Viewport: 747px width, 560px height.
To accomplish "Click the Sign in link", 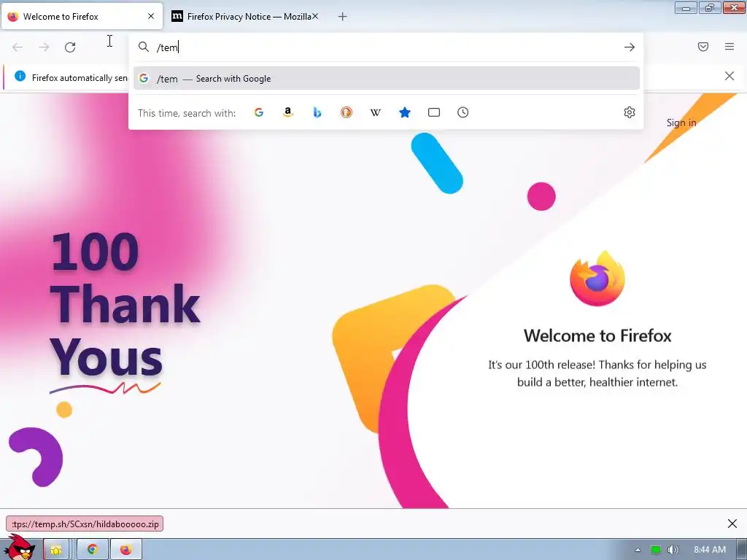I will point(681,122).
